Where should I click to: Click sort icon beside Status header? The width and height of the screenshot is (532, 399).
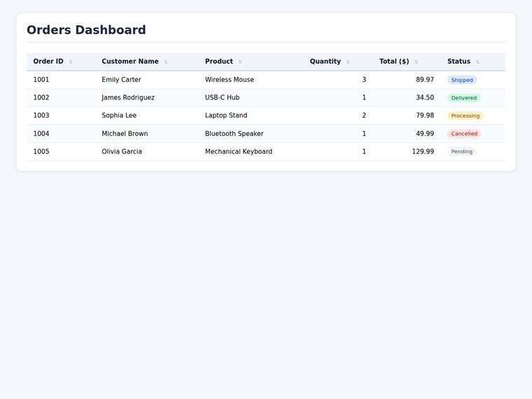(477, 62)
